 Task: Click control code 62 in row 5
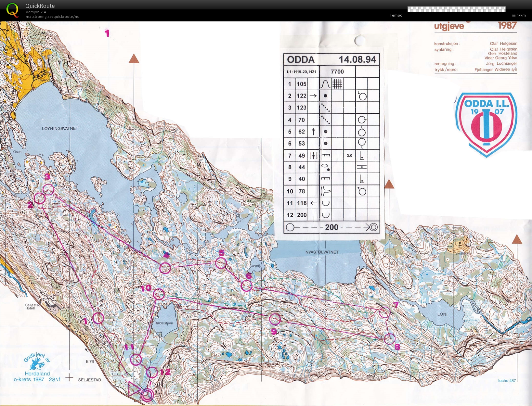click(x=302, y=132)
